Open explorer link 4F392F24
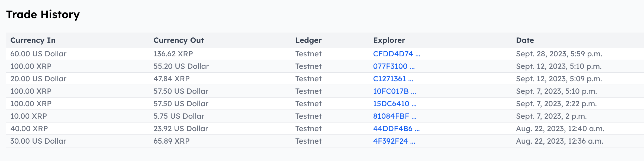 [394, 141]
